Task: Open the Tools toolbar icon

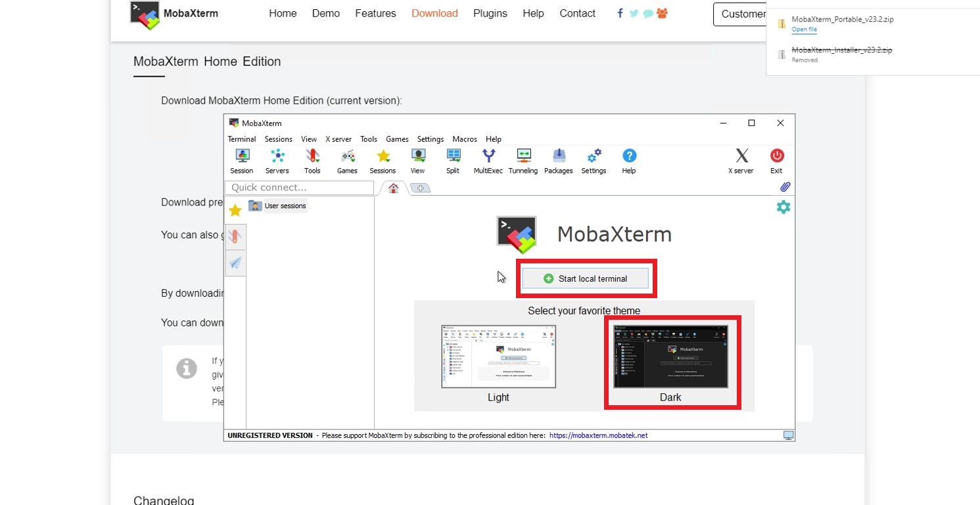Action: (x=312, y=161)
